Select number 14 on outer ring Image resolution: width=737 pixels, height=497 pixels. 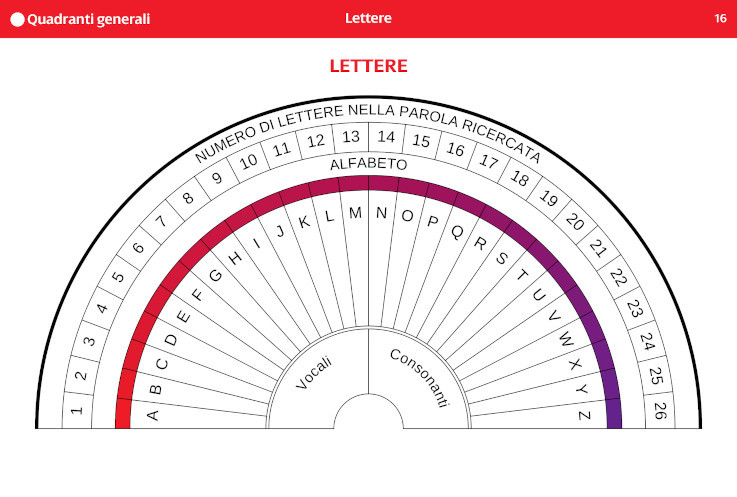tap(386, 137)
